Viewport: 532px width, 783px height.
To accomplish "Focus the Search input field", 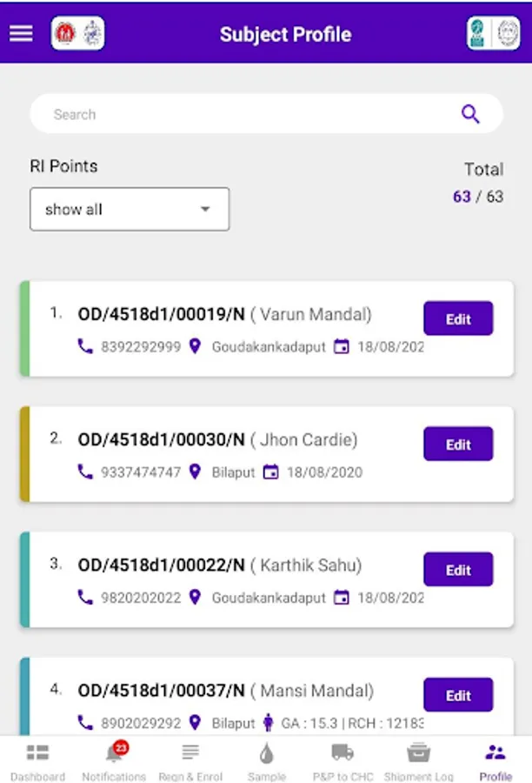I will tap(243, 114).
